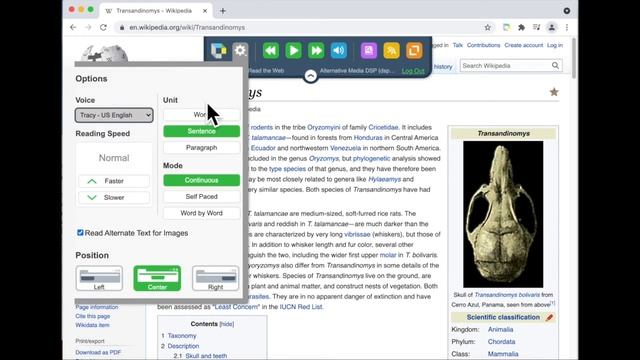Open the Chrome extensions puzzle icon
This screenshot has height=360, width=640.
coord(521,27)
